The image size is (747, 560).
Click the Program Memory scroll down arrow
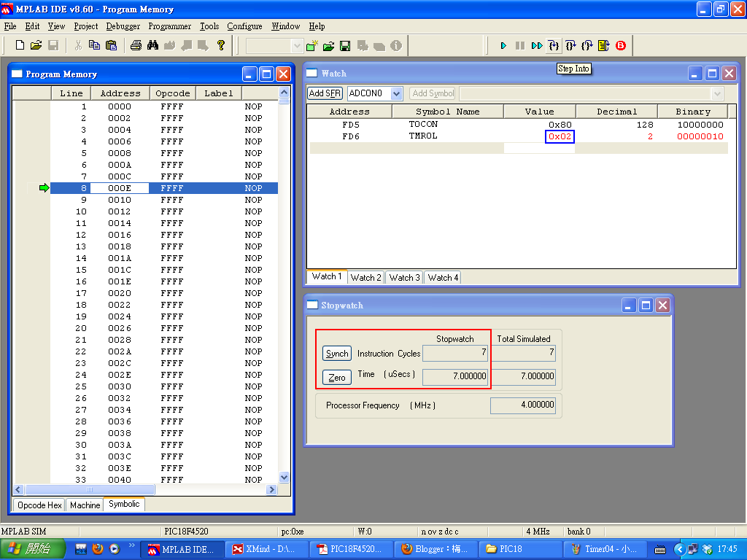click(284, 477)
